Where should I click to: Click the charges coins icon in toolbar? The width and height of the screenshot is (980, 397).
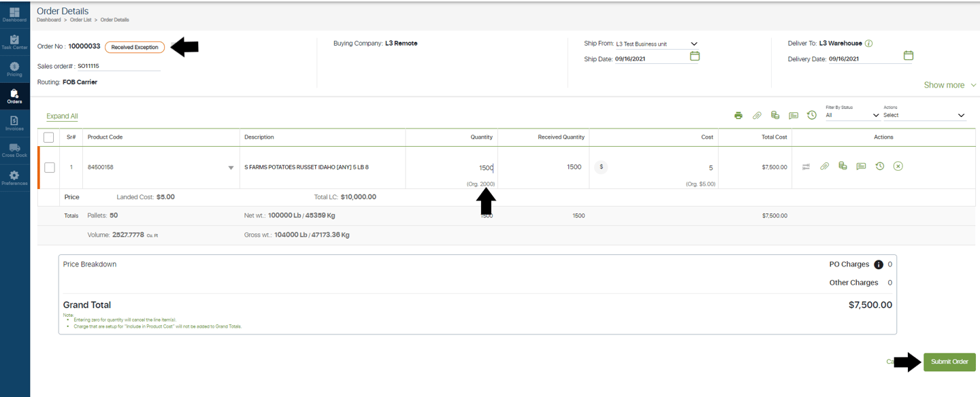click(x=775, y=116)
